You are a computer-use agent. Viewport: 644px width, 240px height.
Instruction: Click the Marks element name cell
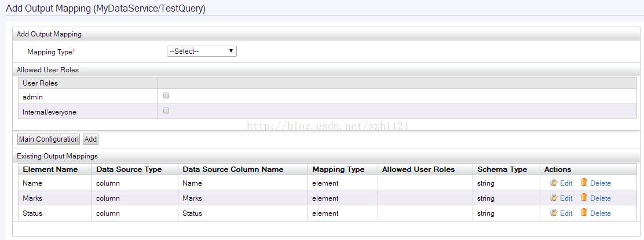pos(32,198)
